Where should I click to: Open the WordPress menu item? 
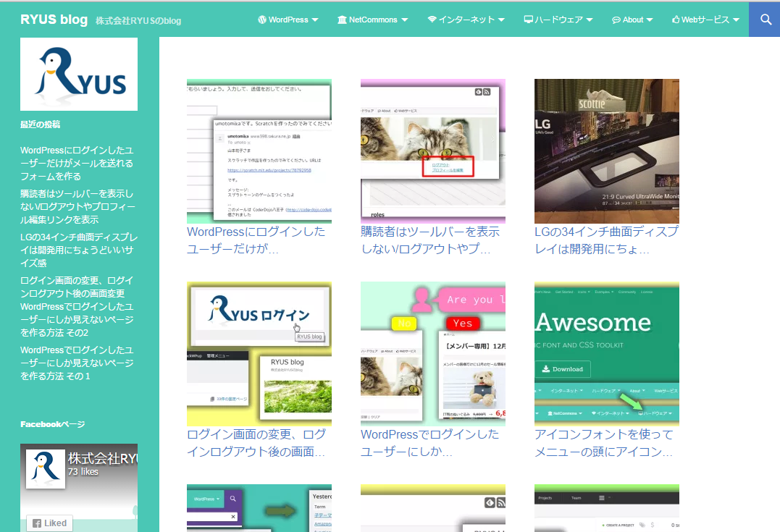click(x=288, y=20)
